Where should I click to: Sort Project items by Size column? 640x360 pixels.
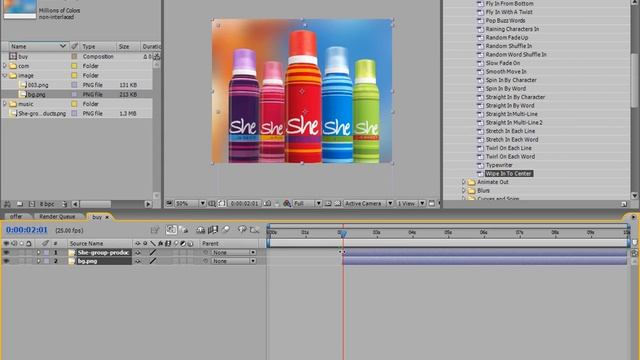pyautogui.click(x=128, y=47)
